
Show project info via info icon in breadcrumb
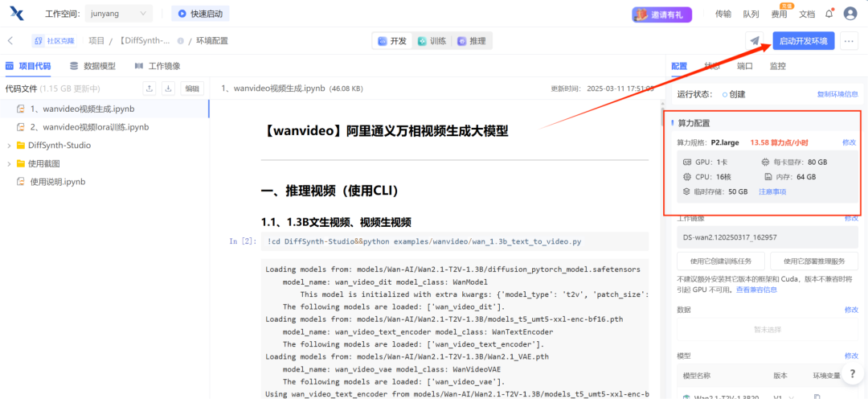tap(181, 41)
